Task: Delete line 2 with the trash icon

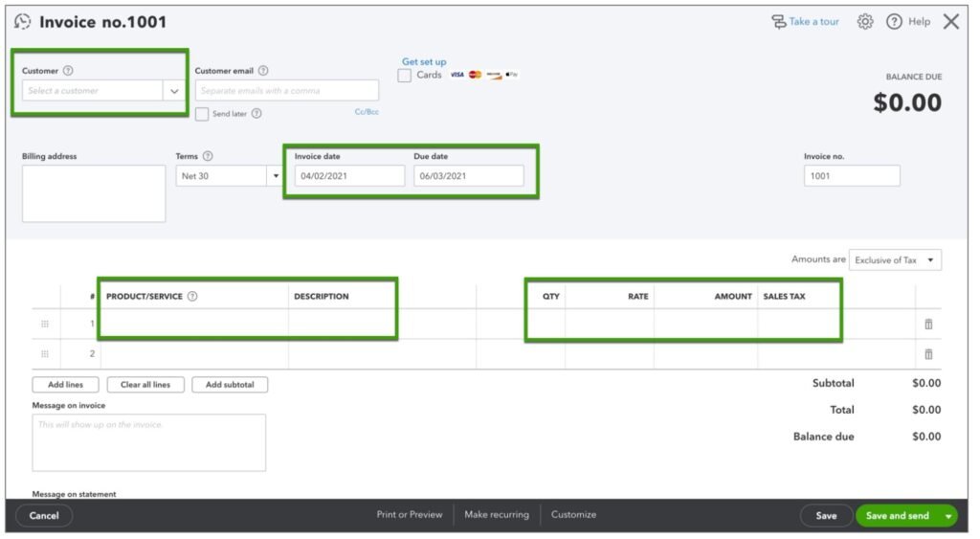Action: [928, 354]
